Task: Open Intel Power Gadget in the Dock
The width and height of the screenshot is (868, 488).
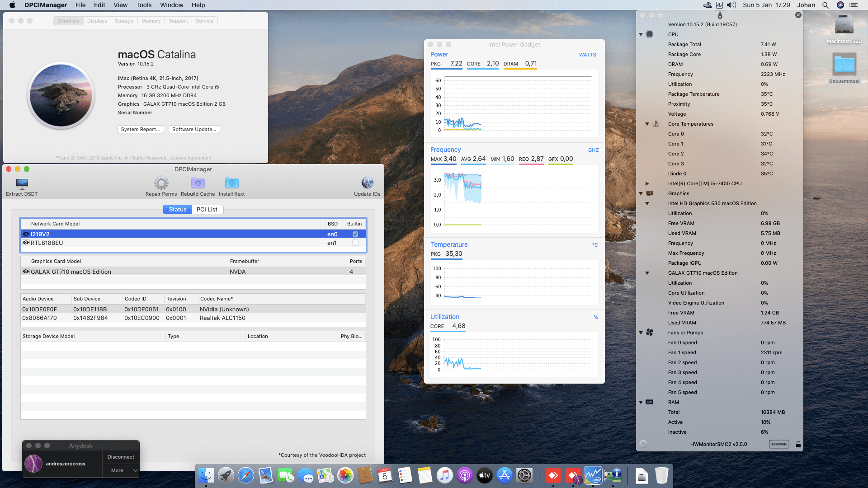Action: (593, 475)
